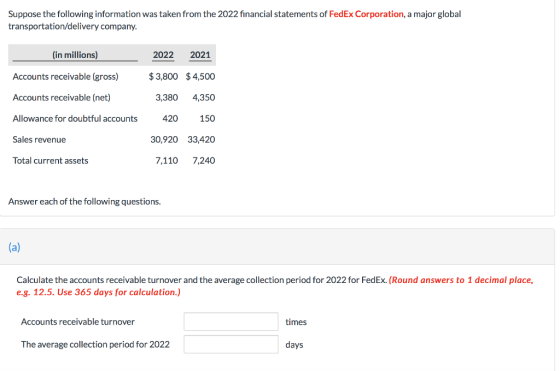The image size is (560, 371).
Task: Select the 7,240 current assets value
Action: coord(204,161)
